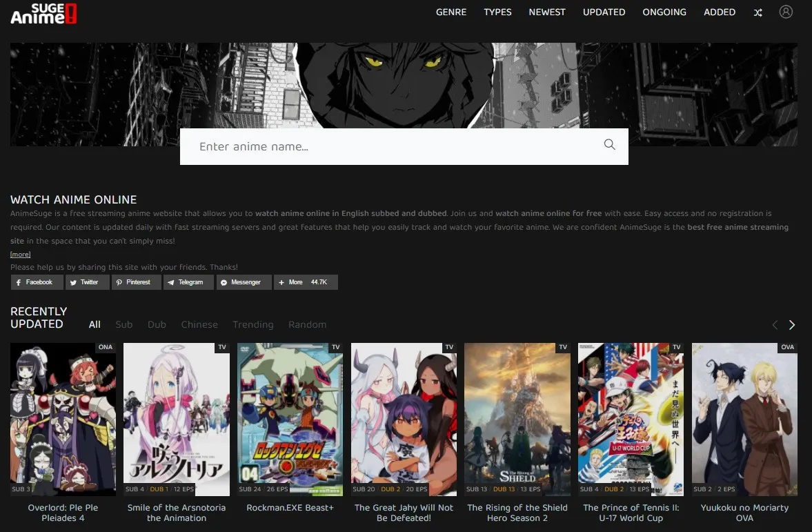Click title 'Yuukoku no Moriarty OVA'
This screenshot has width=812, height=532.
pos(744,513)
